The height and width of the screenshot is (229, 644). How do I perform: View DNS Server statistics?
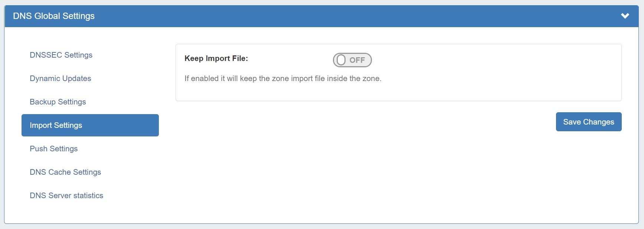click(x=66, y=196)
